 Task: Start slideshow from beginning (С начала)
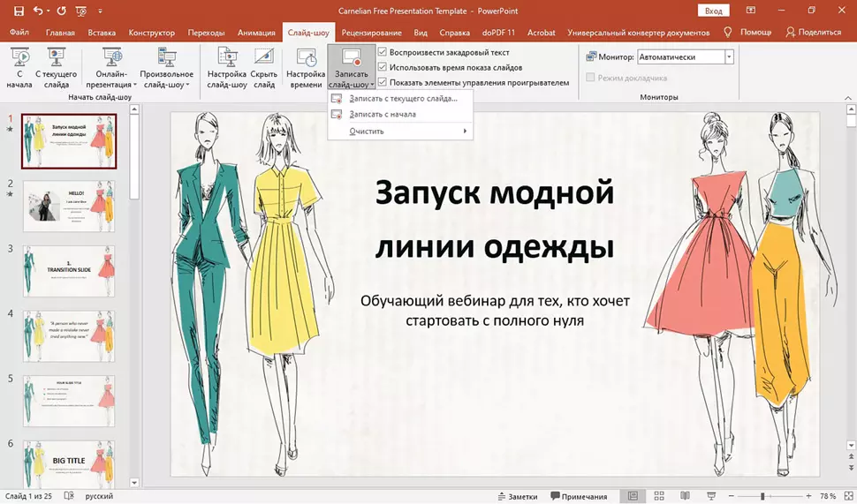pos(19,67)
